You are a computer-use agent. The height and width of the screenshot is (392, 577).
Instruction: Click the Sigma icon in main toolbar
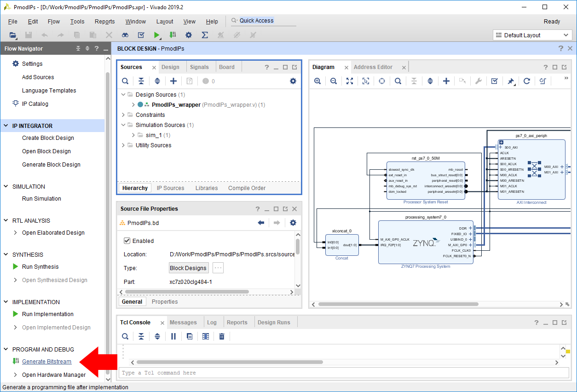pos(205,35)
